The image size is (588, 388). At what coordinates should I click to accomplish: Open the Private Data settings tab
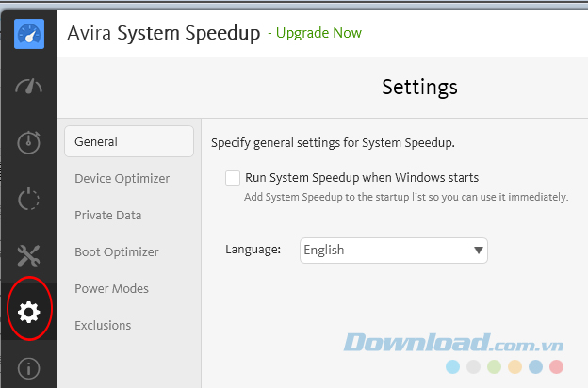(x=108, y=215)
